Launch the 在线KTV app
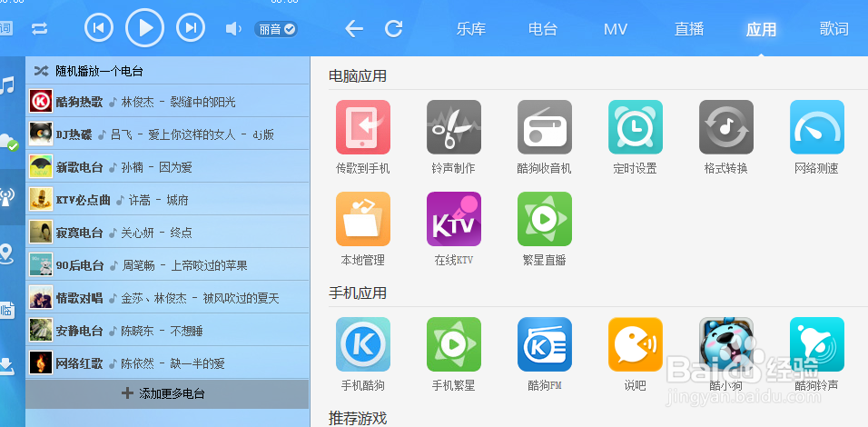 click(x=453, y=219)
